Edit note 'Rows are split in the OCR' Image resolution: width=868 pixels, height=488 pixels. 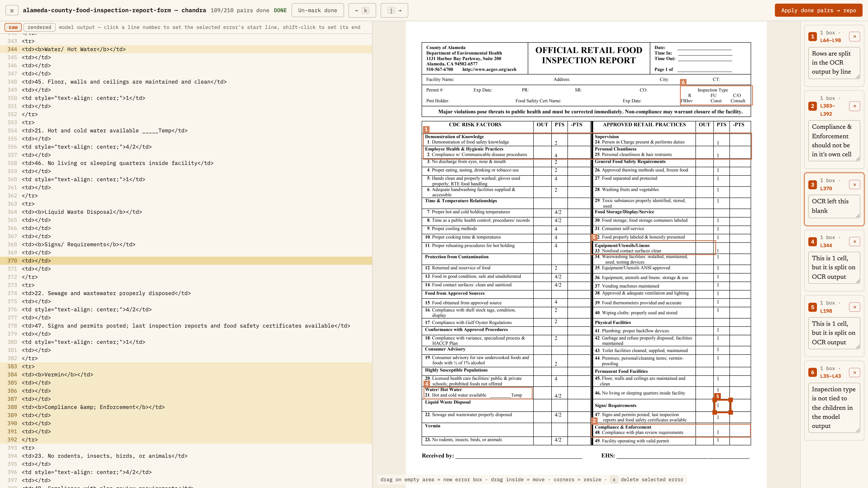coord(834,63)
